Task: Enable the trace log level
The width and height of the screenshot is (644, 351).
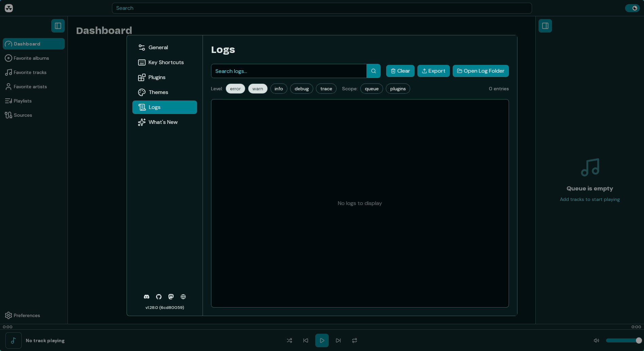Action: [x=326, y=88]
